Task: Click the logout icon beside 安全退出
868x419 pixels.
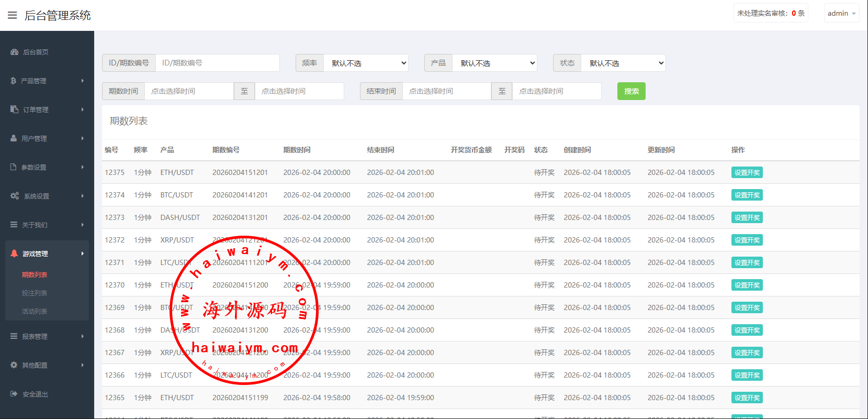Action: (14, 394)
